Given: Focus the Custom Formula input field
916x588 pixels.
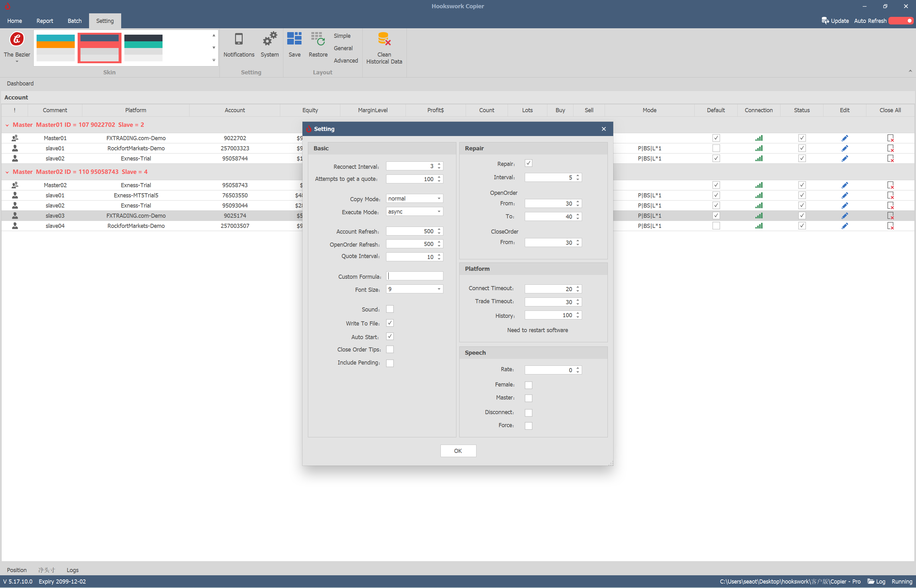Looking at the screenshot, I should click(x=414, y=276).
